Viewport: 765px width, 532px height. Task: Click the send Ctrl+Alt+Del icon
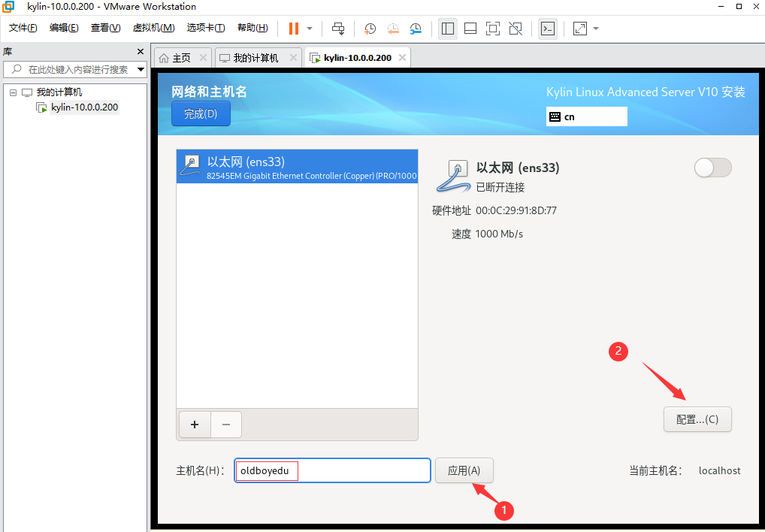coord(337,29)
